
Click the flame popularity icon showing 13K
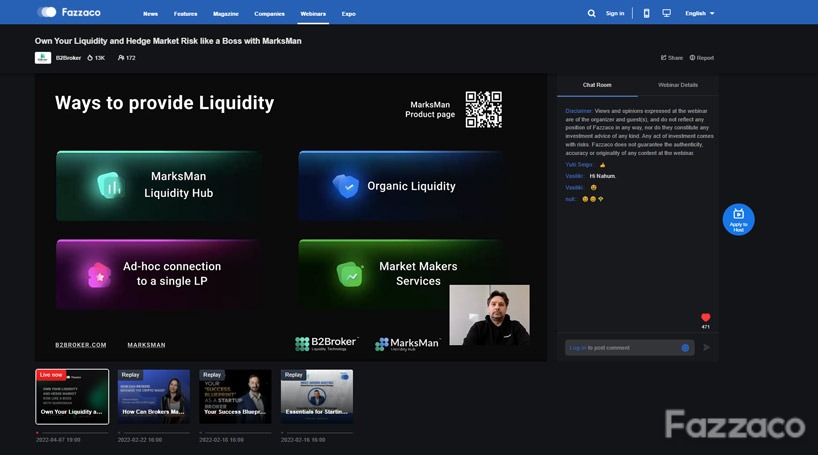click(x=90, y=58)
